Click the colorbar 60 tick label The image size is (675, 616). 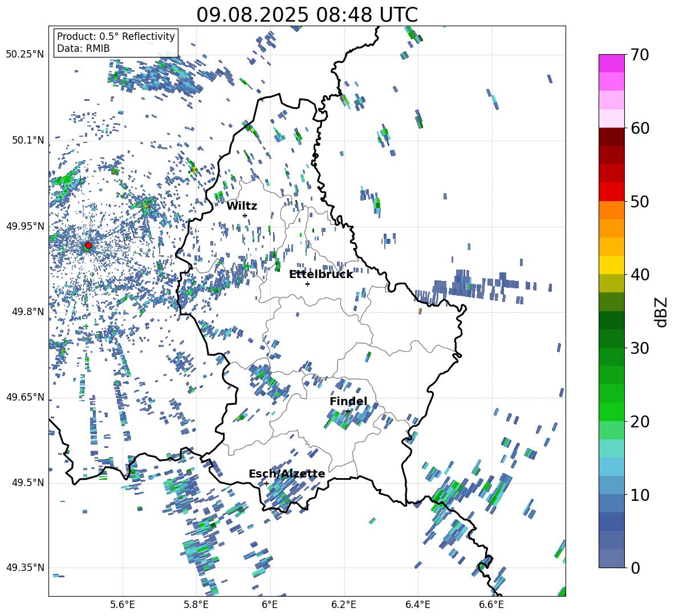[x=640, y=128]
